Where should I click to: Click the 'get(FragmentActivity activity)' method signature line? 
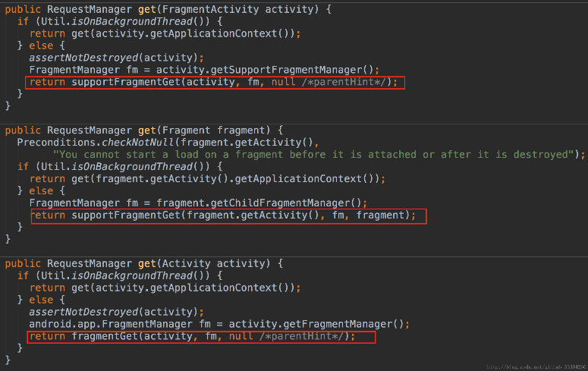click(x=168, y=9)
